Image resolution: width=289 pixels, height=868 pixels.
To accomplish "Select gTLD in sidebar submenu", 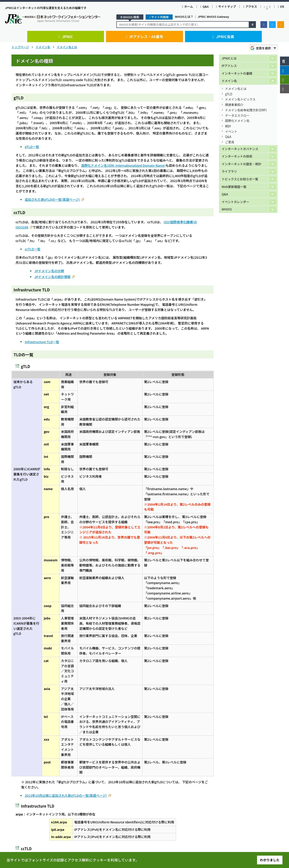I will [228, 94].
